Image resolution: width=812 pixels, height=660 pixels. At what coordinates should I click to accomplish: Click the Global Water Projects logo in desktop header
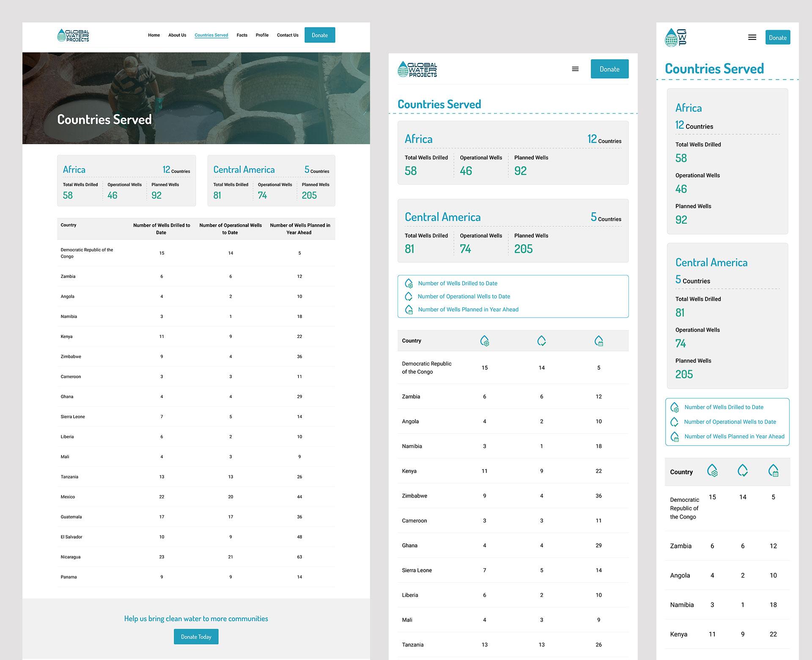(73, 36)
